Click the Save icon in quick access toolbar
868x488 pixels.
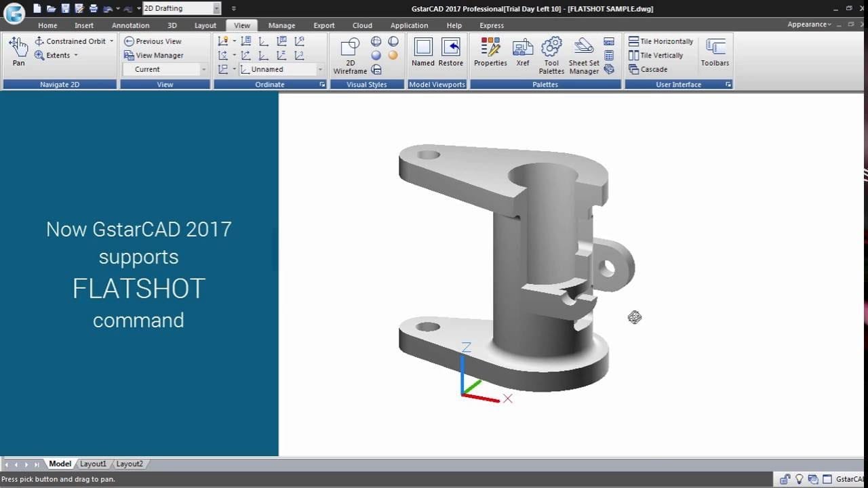tap(65, 9)
